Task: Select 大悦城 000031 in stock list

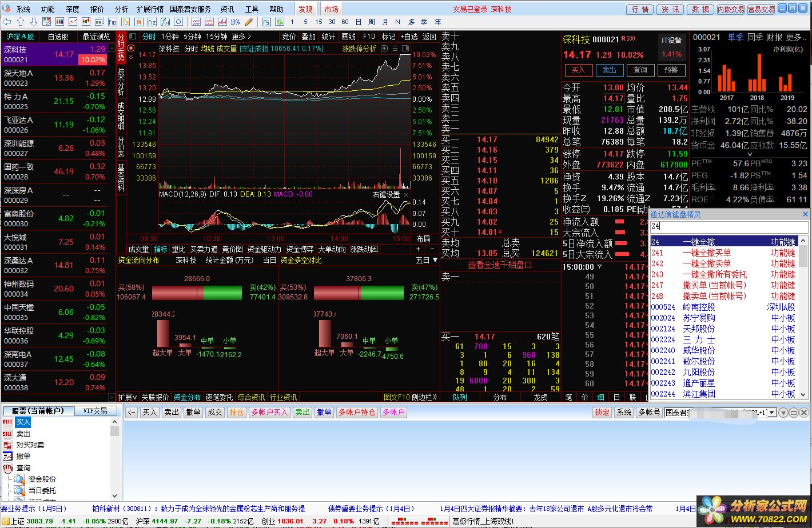Action: tap(54, 242)
